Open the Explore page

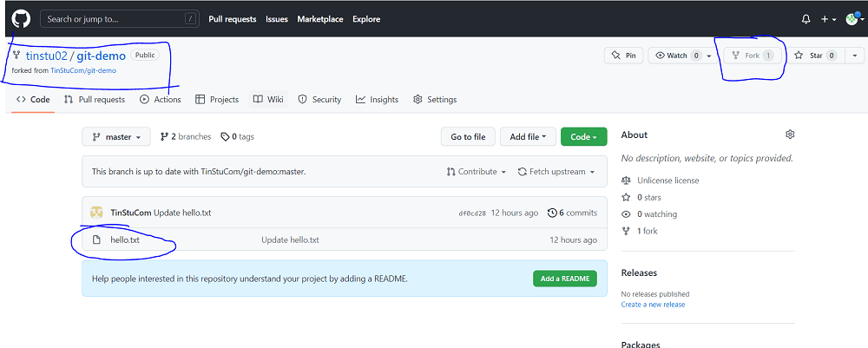[x=366, y=19]
